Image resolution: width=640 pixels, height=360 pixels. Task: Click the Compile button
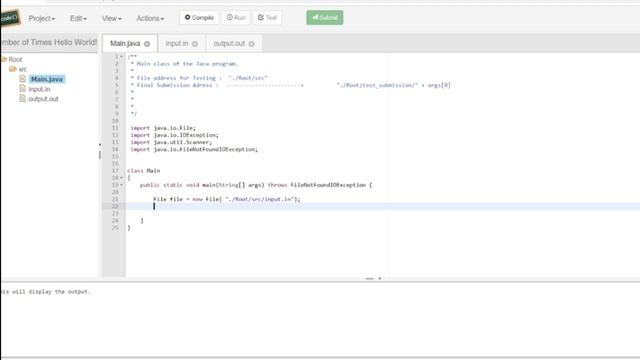point(199,18)
